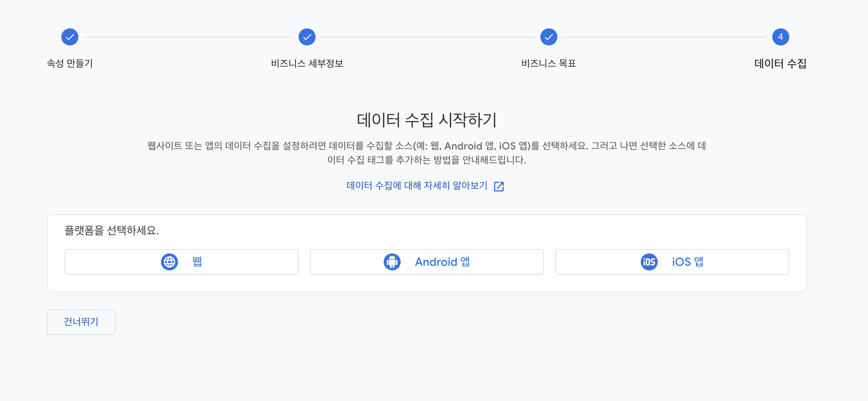The width and height of the screenshot is (868, 401).
Task: Click checkmark circle above 비즈니스 목표
Action: coord(549,37)
